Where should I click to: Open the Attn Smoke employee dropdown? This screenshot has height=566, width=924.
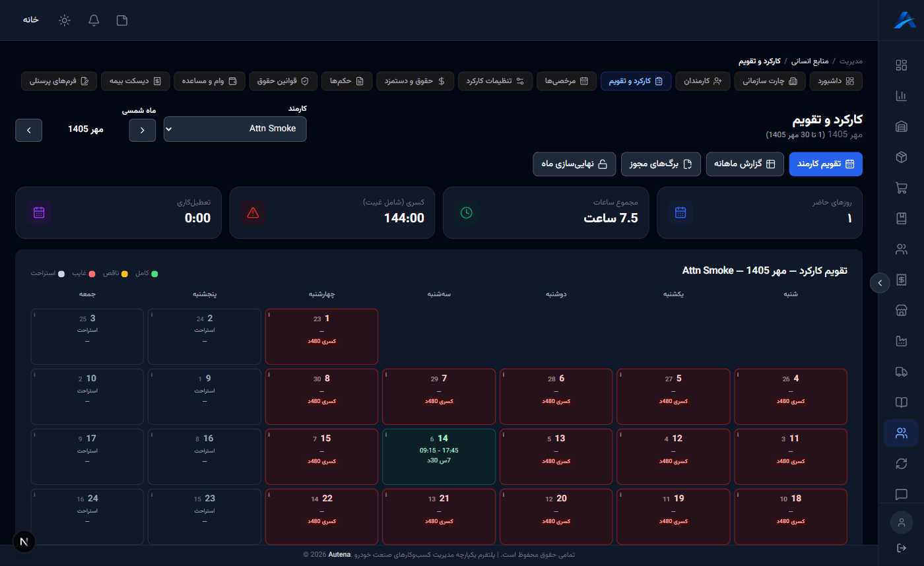coord(235,129)
